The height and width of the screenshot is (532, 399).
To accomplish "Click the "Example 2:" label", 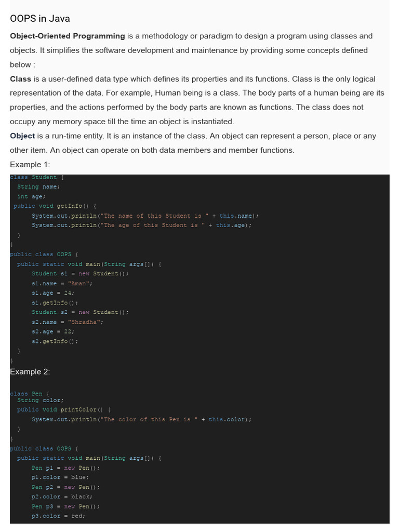I will [x=30, y=372].
